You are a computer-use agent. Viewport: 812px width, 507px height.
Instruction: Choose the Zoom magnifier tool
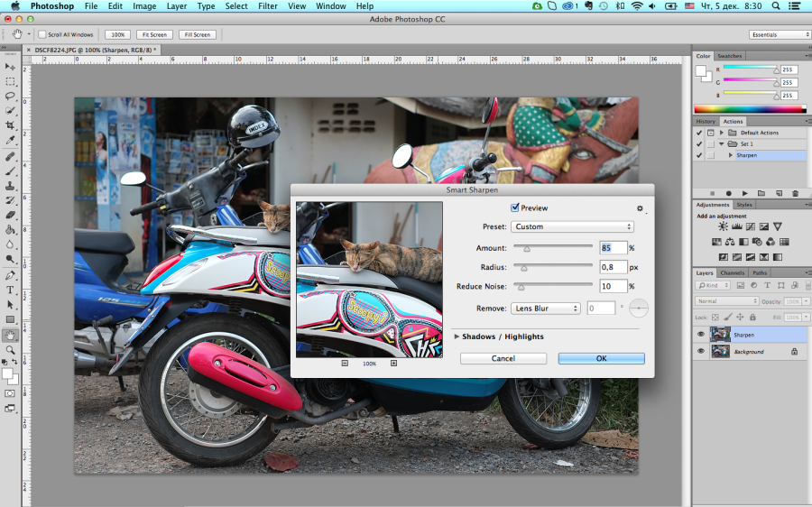pyautogui.click(x=10, y=349)
